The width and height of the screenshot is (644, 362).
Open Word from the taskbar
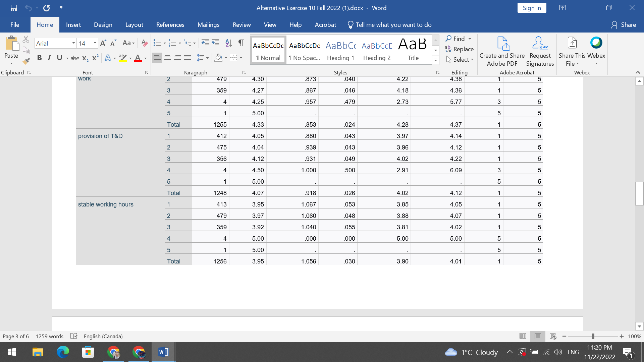click(x=163, y=352)
